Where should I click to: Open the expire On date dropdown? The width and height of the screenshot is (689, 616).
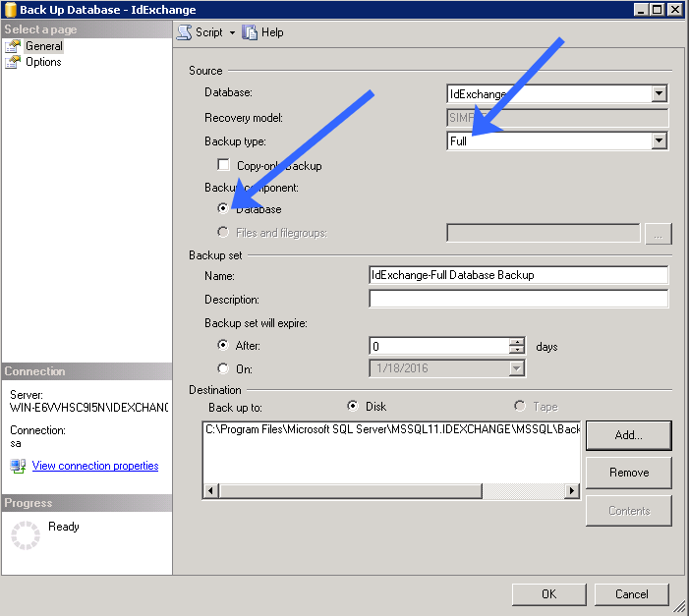[x=517, y=368]
